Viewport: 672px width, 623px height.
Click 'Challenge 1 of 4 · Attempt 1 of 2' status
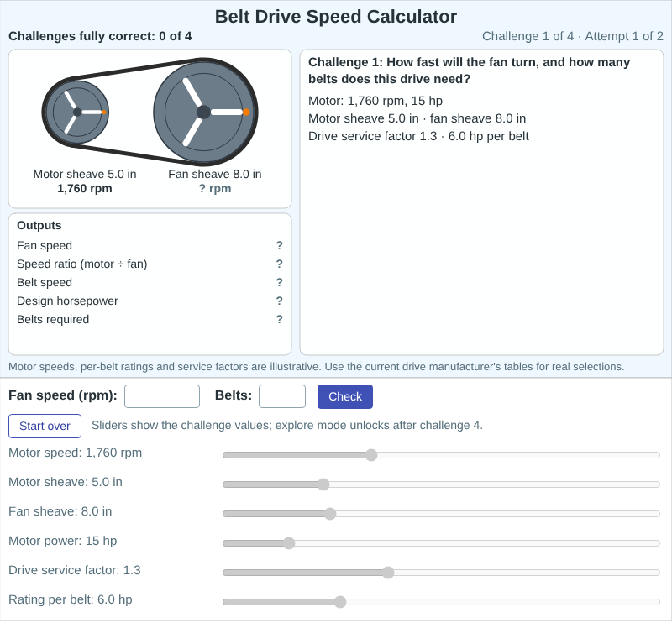point(573,36)
